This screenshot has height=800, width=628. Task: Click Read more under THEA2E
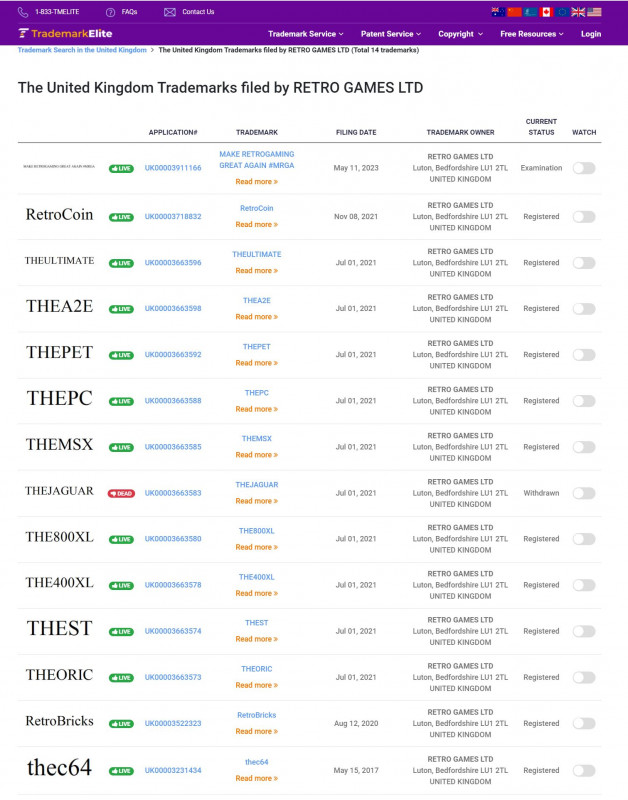pos(256,316)
